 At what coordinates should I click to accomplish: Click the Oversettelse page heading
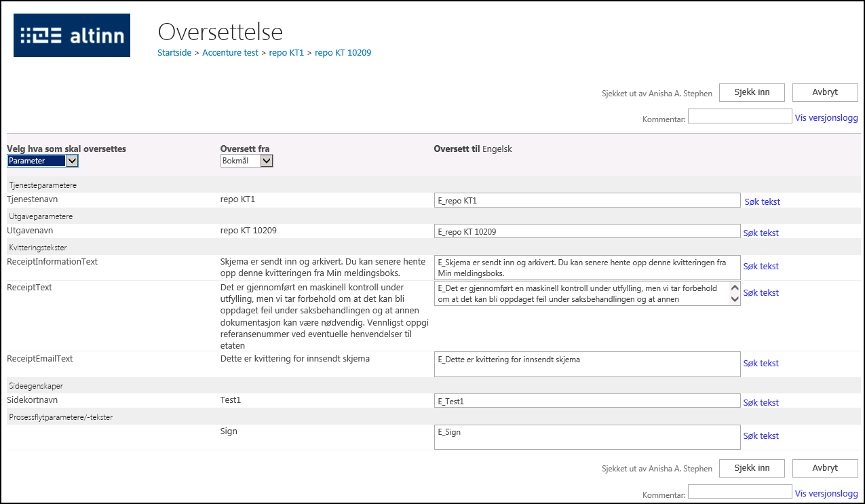[x=220, y=32]
